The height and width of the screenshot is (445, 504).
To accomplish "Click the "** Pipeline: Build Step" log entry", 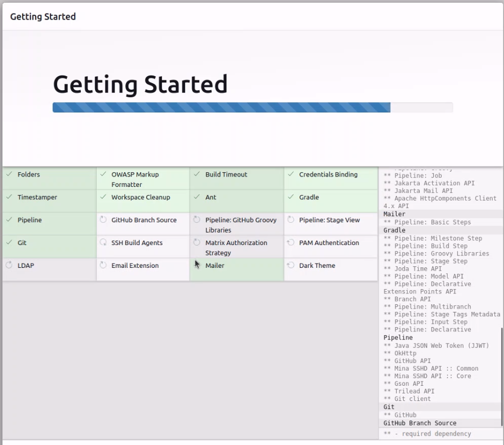I will coord(425,246).
